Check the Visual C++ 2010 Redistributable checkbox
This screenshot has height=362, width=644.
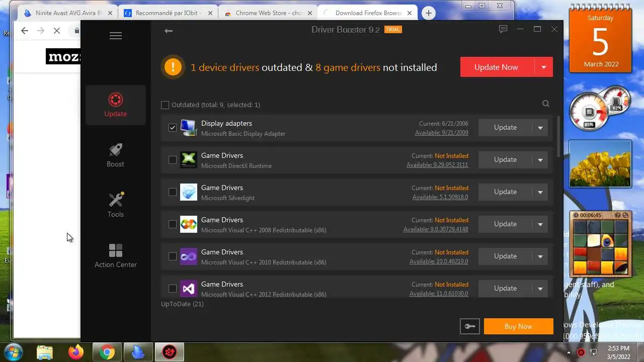point(173,256)
